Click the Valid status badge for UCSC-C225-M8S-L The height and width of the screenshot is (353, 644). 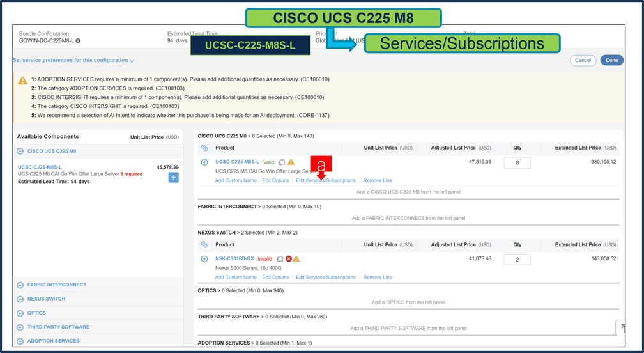(268, 162)
